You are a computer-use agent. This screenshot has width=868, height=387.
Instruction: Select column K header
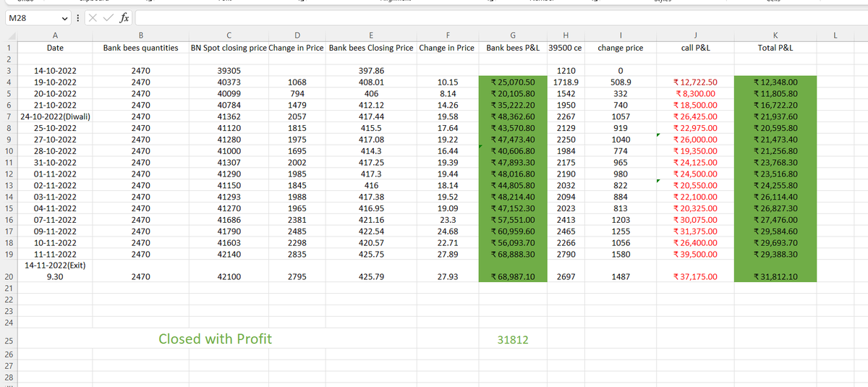775,34
